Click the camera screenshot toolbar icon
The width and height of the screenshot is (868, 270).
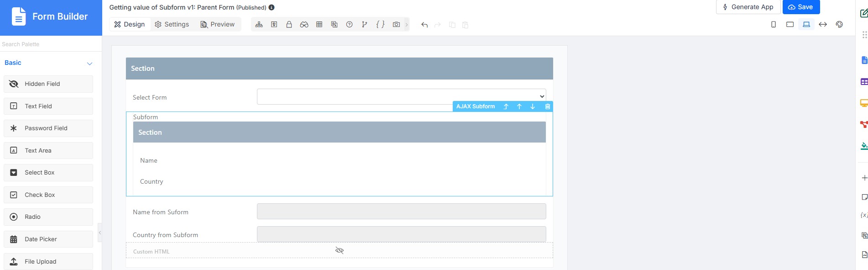tap(396, 25)
